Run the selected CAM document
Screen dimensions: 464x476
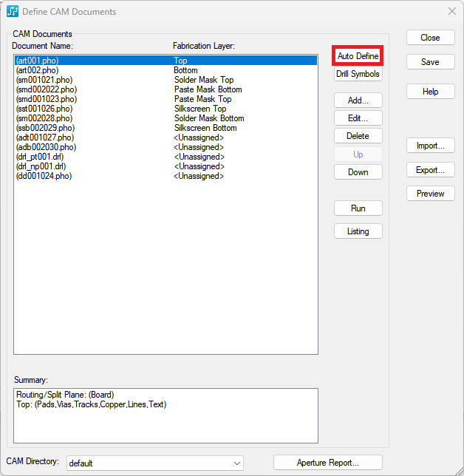coord(358,208)
